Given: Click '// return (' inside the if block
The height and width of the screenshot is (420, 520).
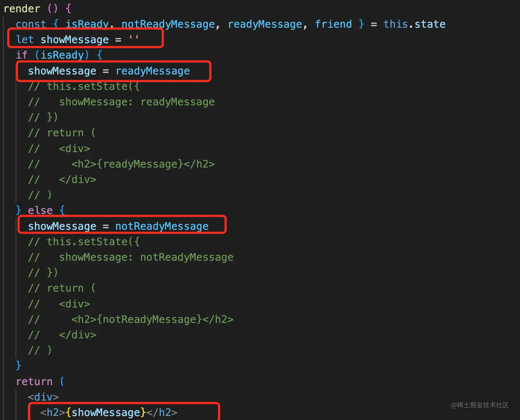Looking at the screenshot, I should point(62,133).
